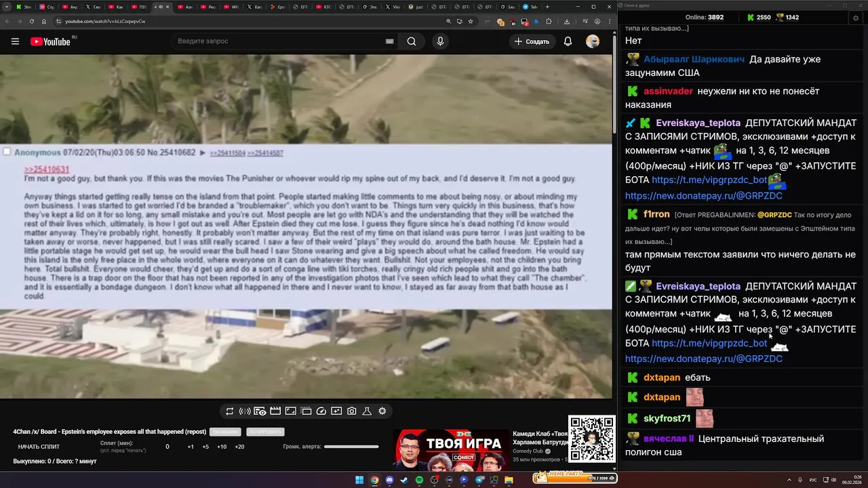The width and height of the screenshot is (868, 488).
Task: Click the '@GRPZDC' mention in reply
Action: (x=774, y=215)
